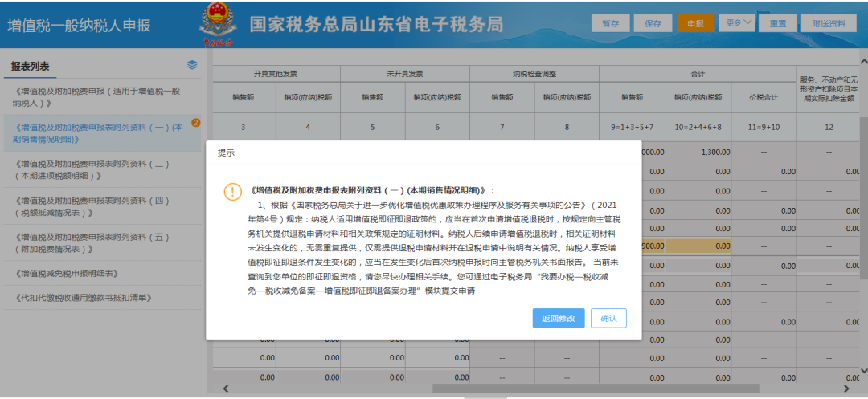Click the 纳税检查调整 column header

point(534,74)
